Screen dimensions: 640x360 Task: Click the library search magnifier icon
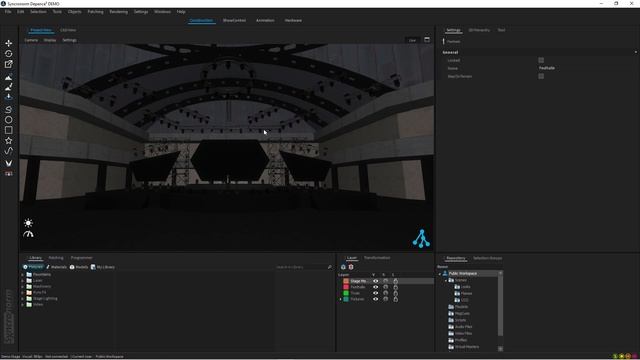330,267
